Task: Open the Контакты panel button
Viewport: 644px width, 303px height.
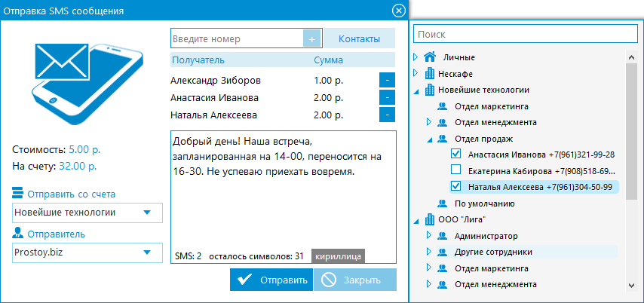Action: 359,38
